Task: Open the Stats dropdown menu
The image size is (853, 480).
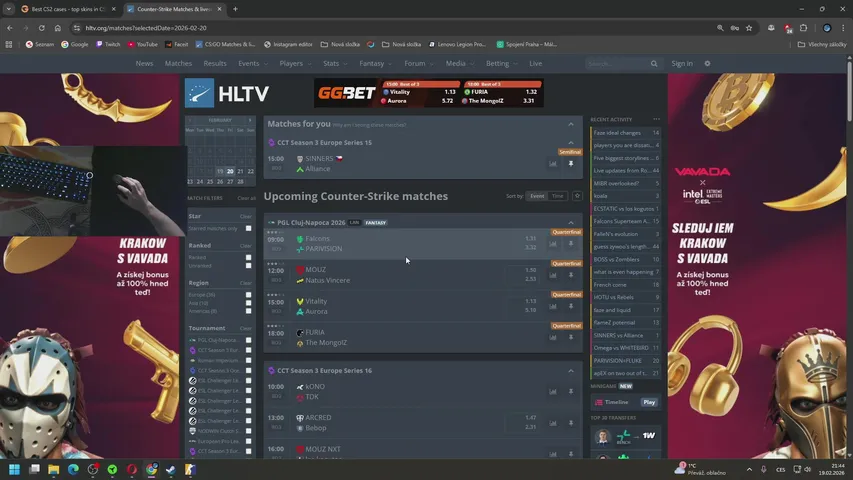Action: coord(335,64)
